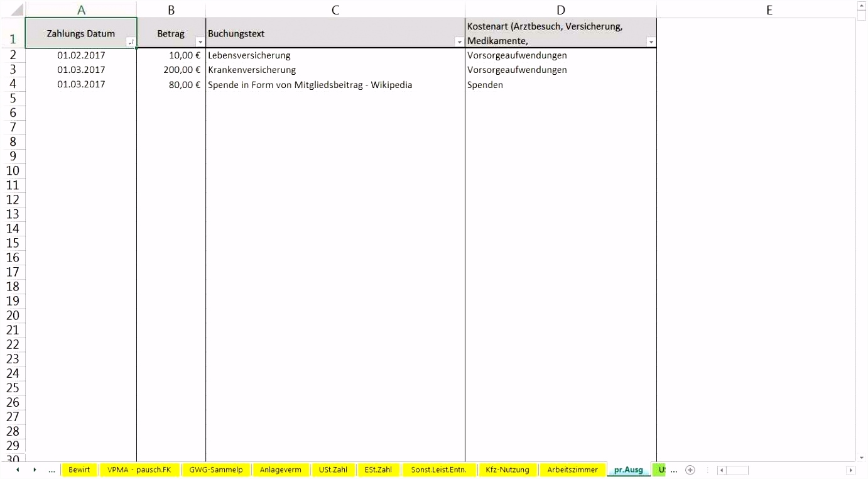Viewport: 868px width, 479px height.
Task: Click the vertical scrollbar down arrow
Action: coord(862,458)
